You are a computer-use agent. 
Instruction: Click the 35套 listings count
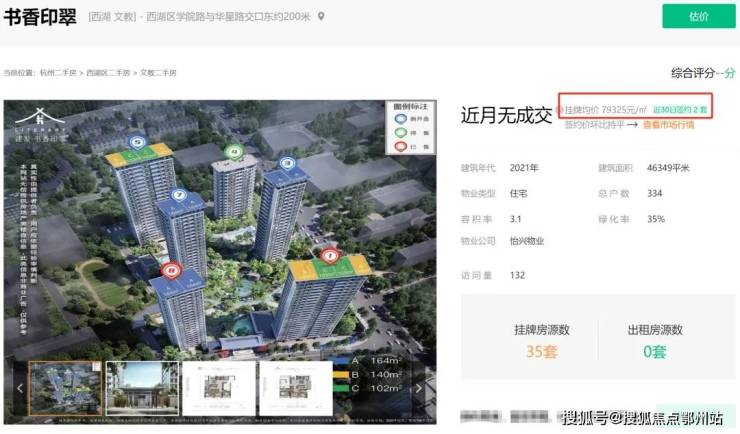pos(542,351)
